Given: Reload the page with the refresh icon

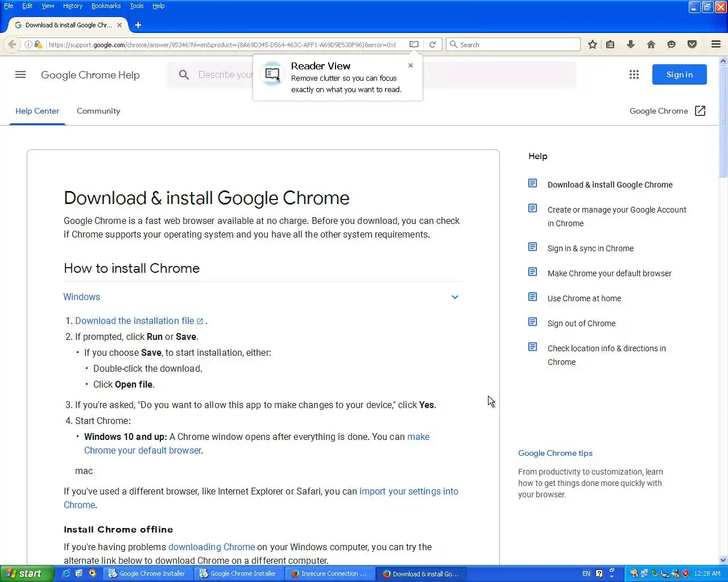Looking at the screenshot, I should pos(432,44).
